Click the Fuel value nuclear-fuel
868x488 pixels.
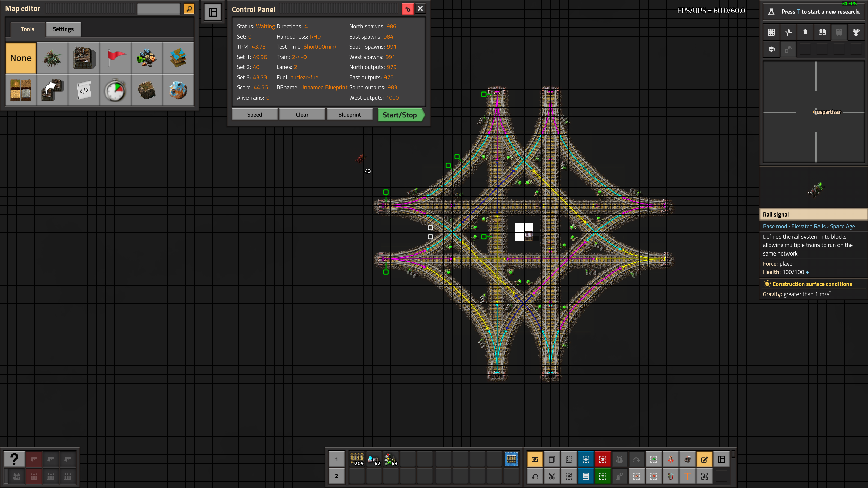click(305, 77)
